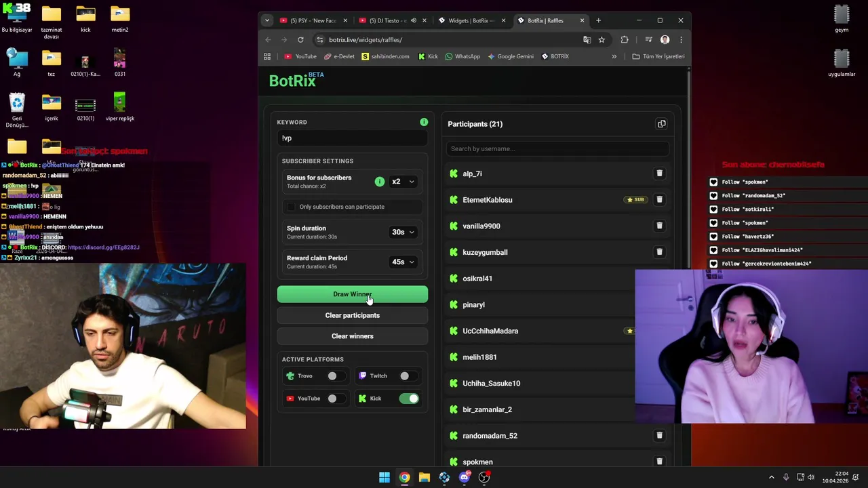
Task: Click the keyword input field
Action: coord(353,138)
